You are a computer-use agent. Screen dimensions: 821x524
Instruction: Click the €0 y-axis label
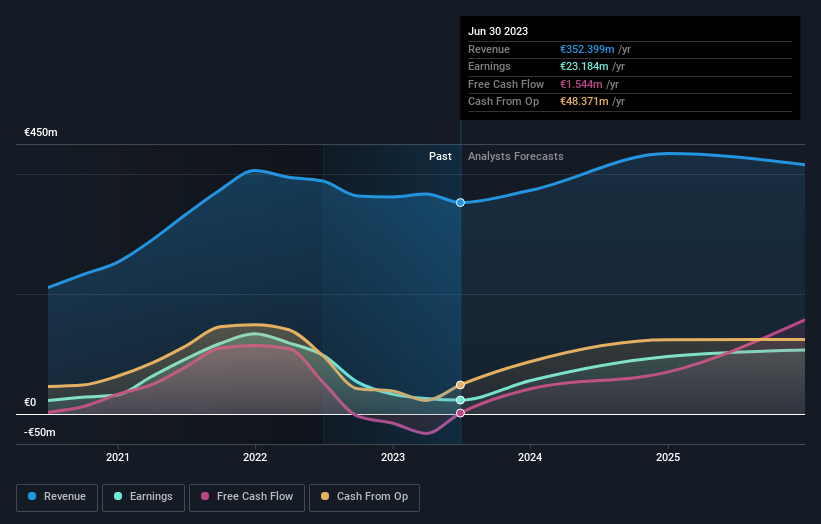tap(30, 403)
